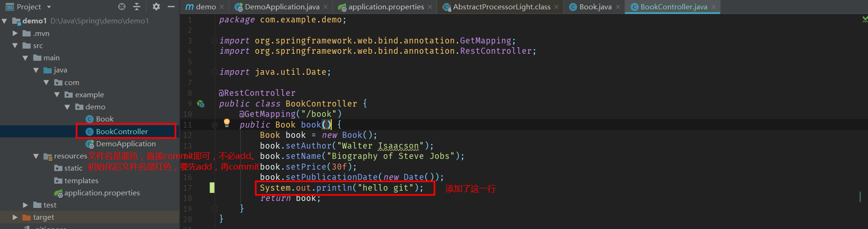
Task: Click the @RestController annotation text
Action: (x=257, y=93)
